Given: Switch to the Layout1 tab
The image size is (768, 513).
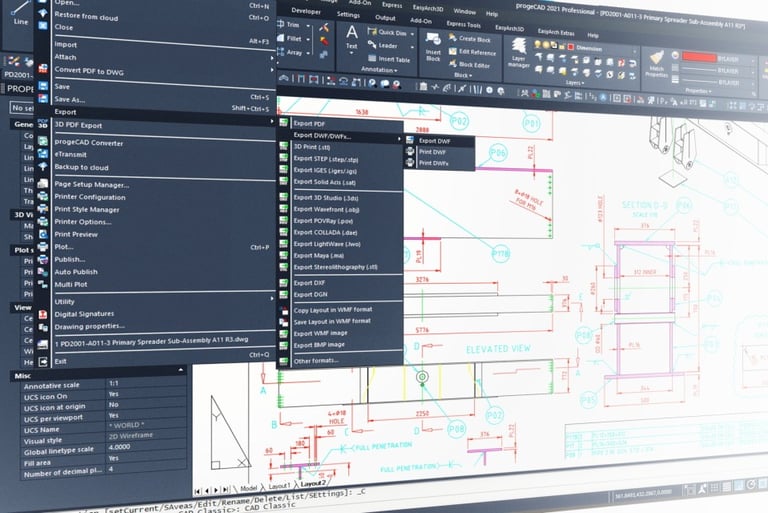Looking at the screenshot, I should (x=279, y=486).
